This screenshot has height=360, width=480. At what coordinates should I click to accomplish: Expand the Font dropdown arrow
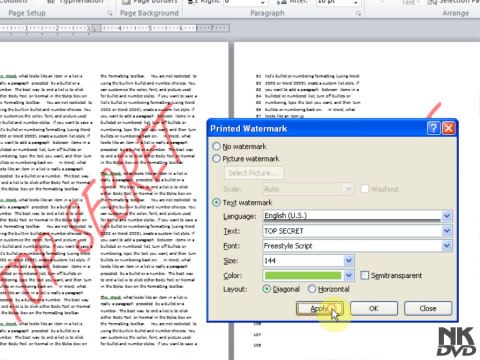(447, 246)
